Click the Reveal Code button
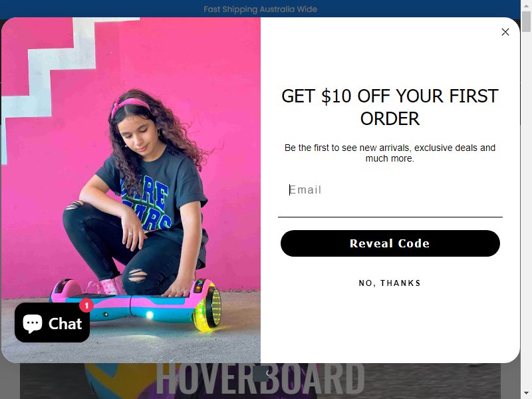Viewport: 532px width, 399px height. pos(390,243)
